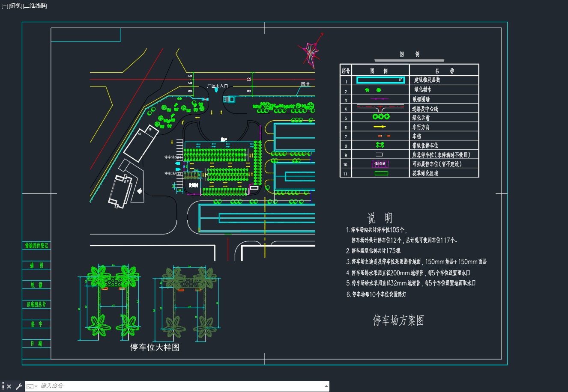The height and width of the screenshot is (392, 568).
Task: Select the 绿化树木 legend text
Action: [423, 89]
